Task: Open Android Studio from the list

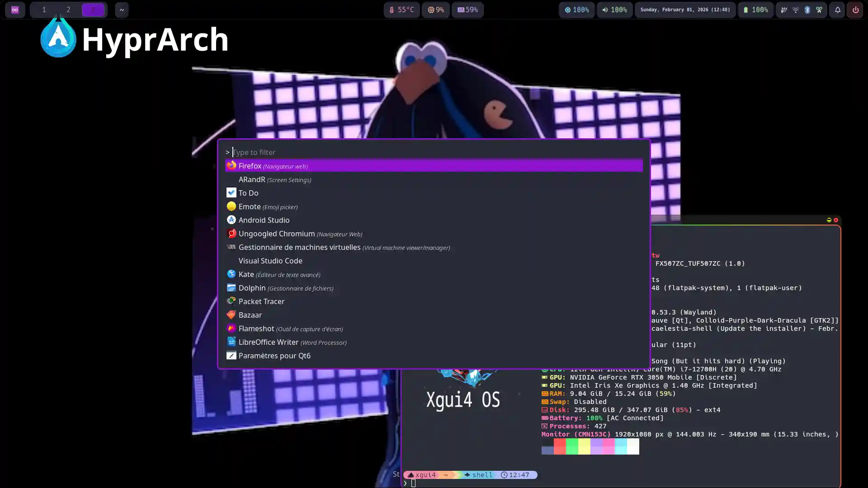Action: point(434,220)
